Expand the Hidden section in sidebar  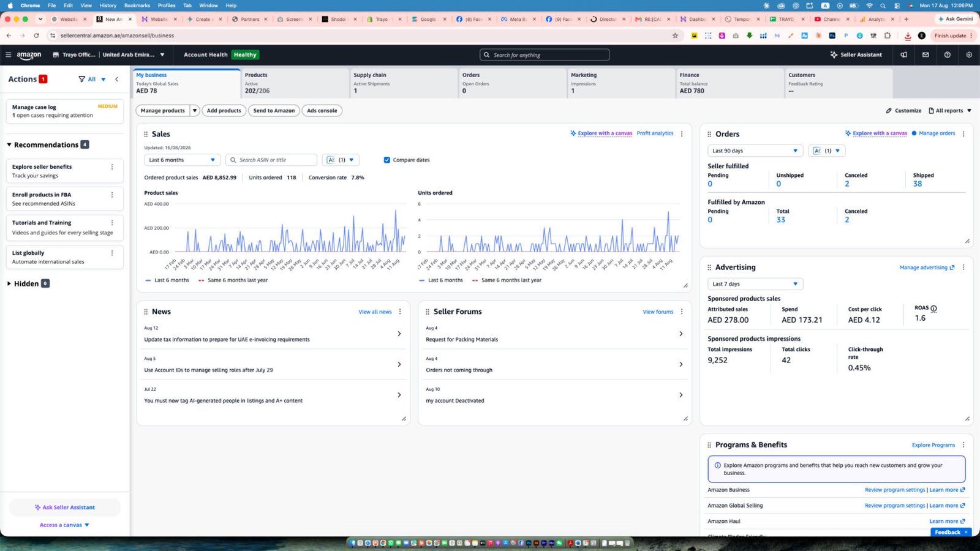point(9,283)
